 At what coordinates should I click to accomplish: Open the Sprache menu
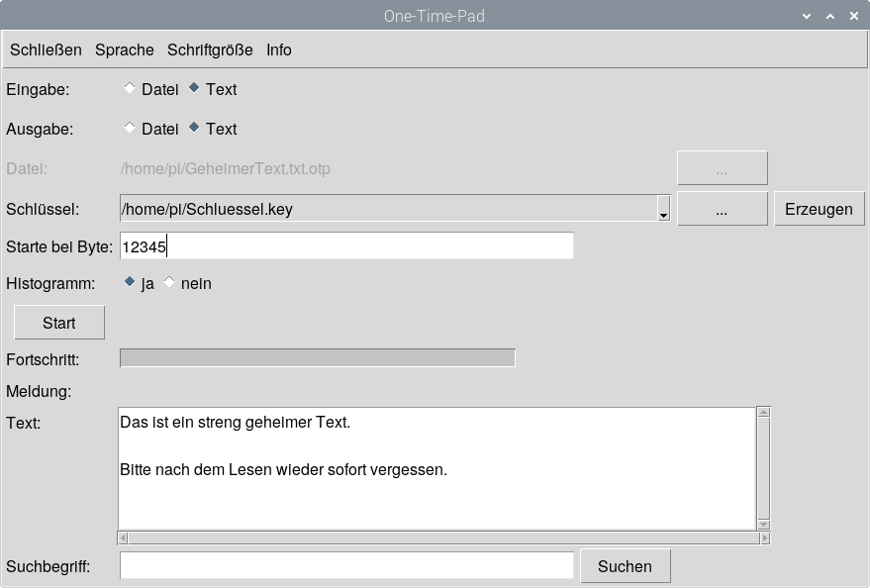coord(125,49)
